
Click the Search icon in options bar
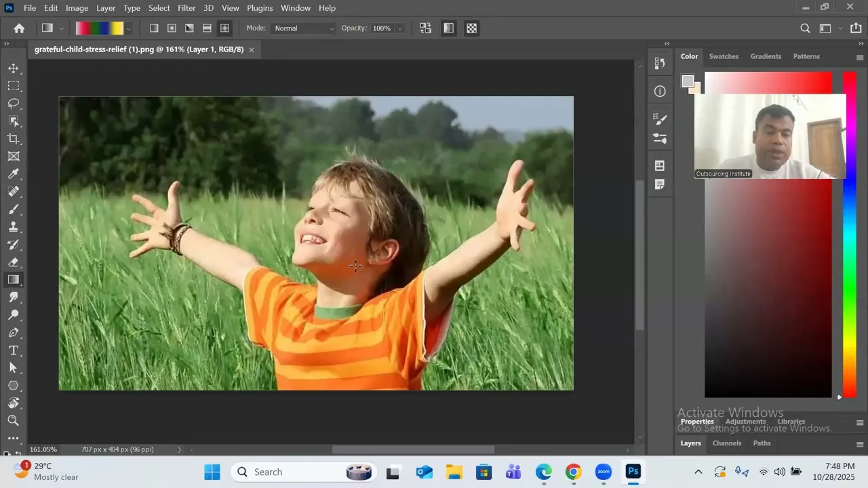point(805,28)
